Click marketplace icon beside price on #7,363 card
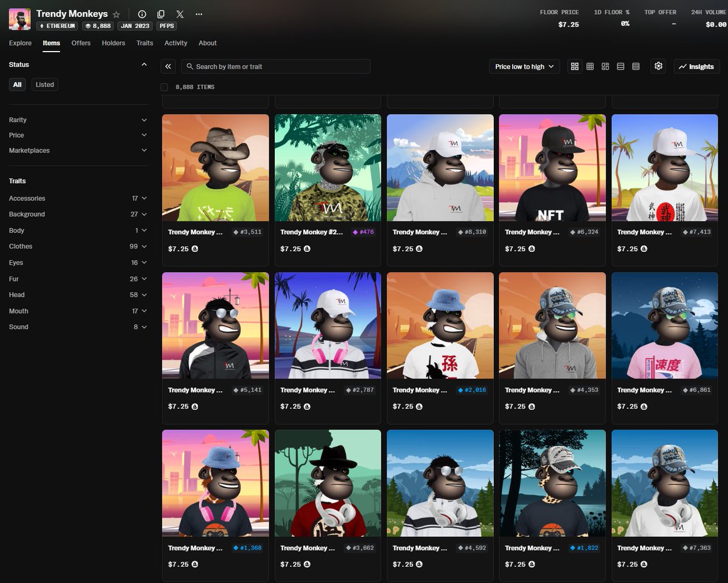The image size is (728, 583). 644,564
